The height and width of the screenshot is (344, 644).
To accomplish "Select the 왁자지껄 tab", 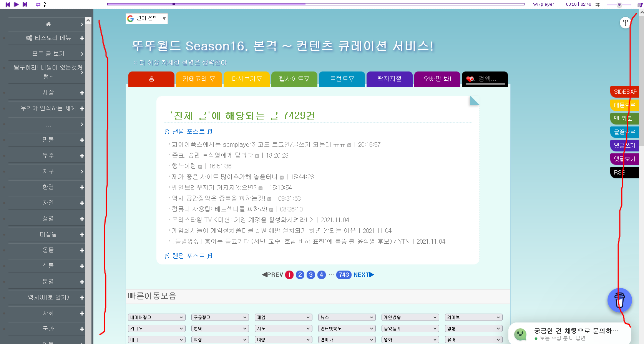I will pos(390,79).
